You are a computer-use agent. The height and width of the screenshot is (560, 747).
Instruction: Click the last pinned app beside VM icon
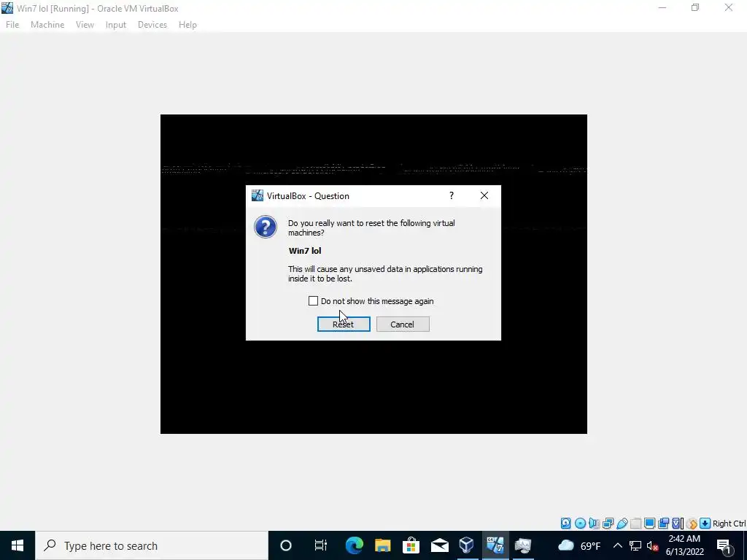pyautogui.click(x=523, y=545)
